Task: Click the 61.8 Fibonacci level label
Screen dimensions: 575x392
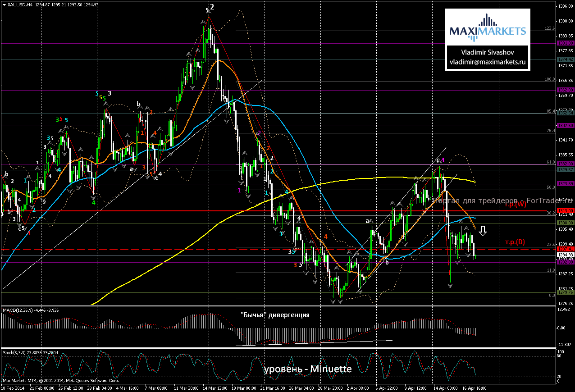Action: pyautogui.click(x=550, y=162)
